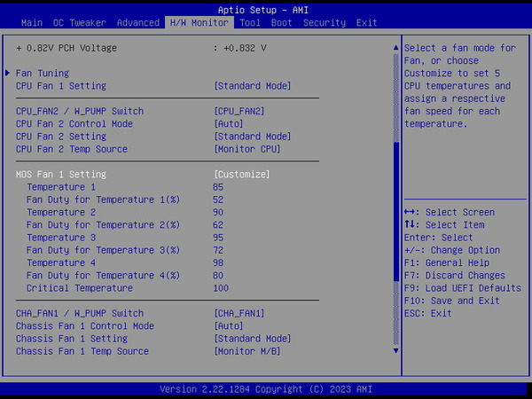
Task: Click the Select Screen arrows hint
Action: coord(450,213)
